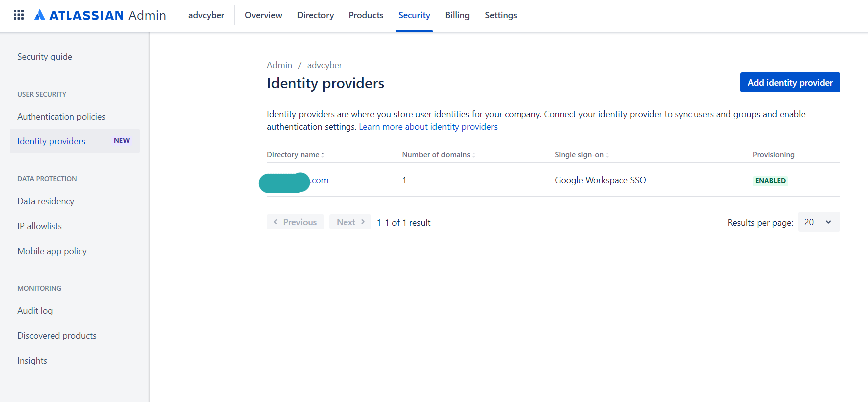The height and width of the screenshot is (402, 868).
Task: Click the 1-1 of 1 result text
Action: [x=403, y=223]
